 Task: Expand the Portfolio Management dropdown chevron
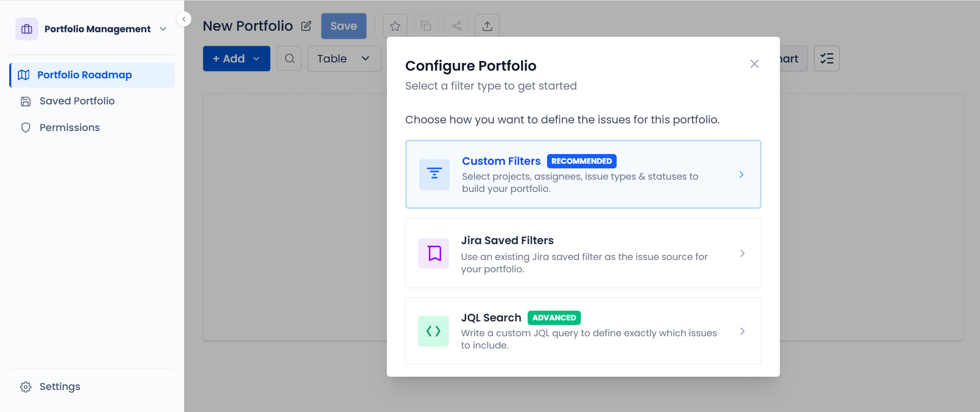[x=163, y=29]
